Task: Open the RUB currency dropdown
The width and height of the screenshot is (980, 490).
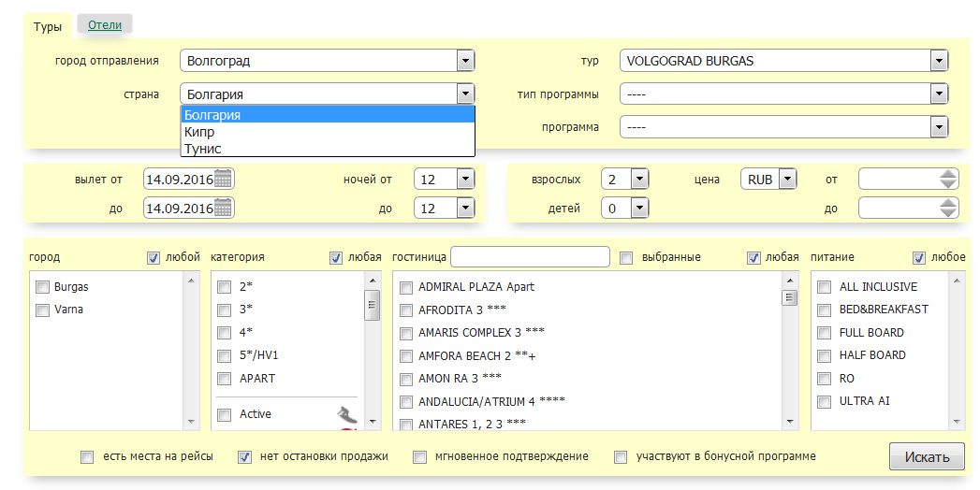Action: coord(786,179)
